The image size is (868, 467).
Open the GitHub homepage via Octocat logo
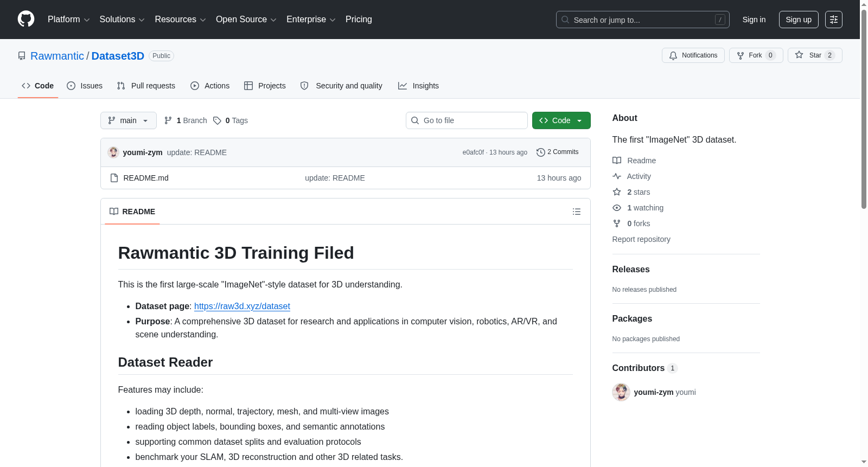tap(26, 19)
